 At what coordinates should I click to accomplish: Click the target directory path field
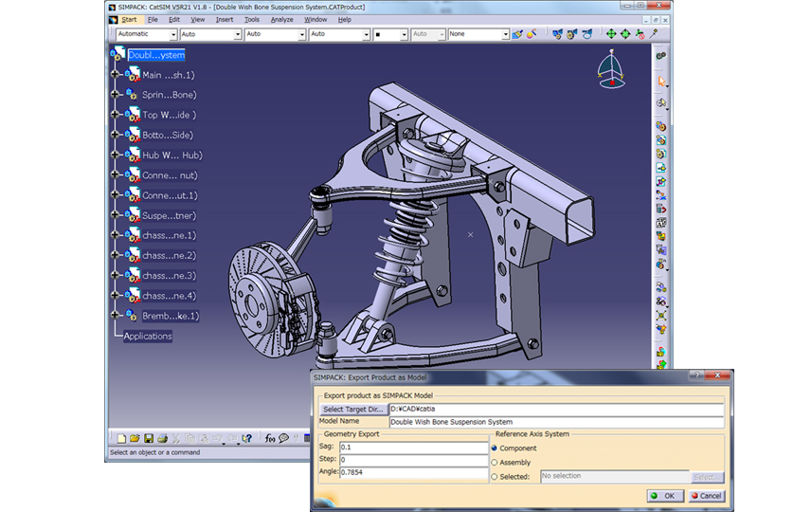[557, 410]
